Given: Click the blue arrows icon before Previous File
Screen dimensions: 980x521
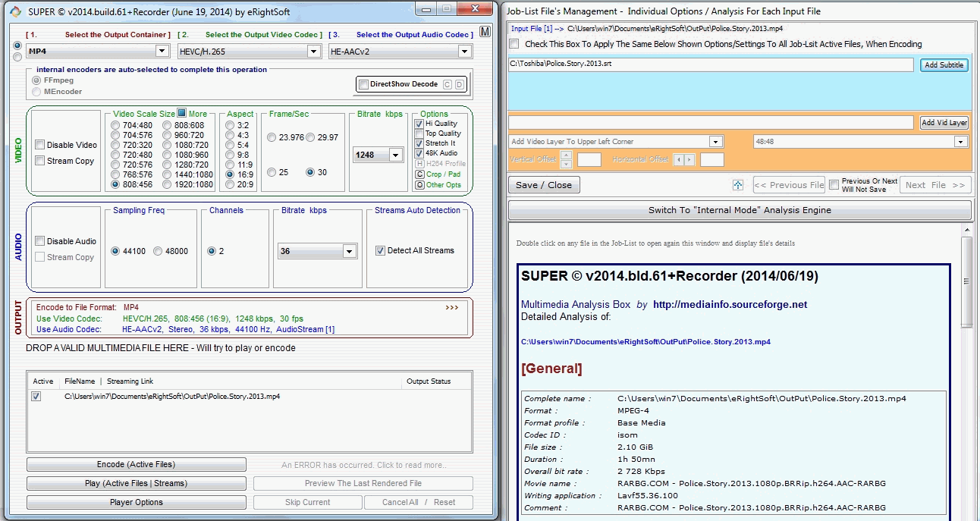Looking at the screenshot, I should coord(738,185).
